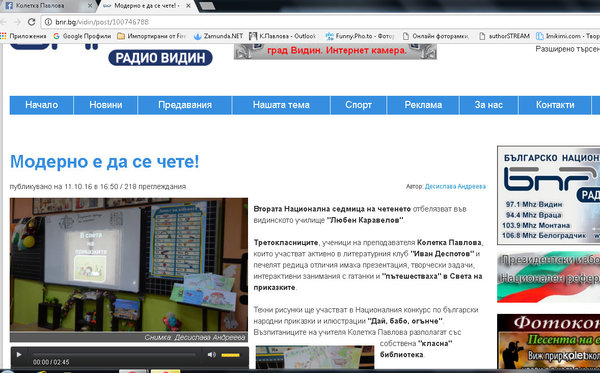Open the Реклама menu item

tap(423, 105)
